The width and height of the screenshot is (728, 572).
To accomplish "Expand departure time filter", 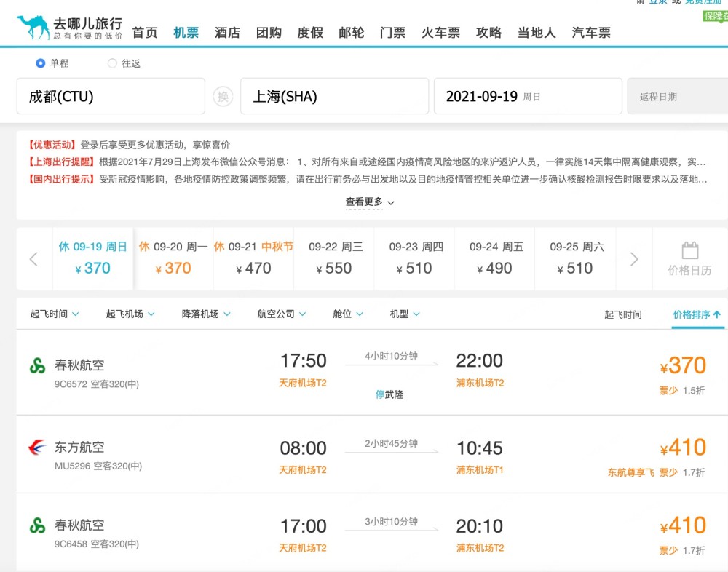I will tap(55, 314).
